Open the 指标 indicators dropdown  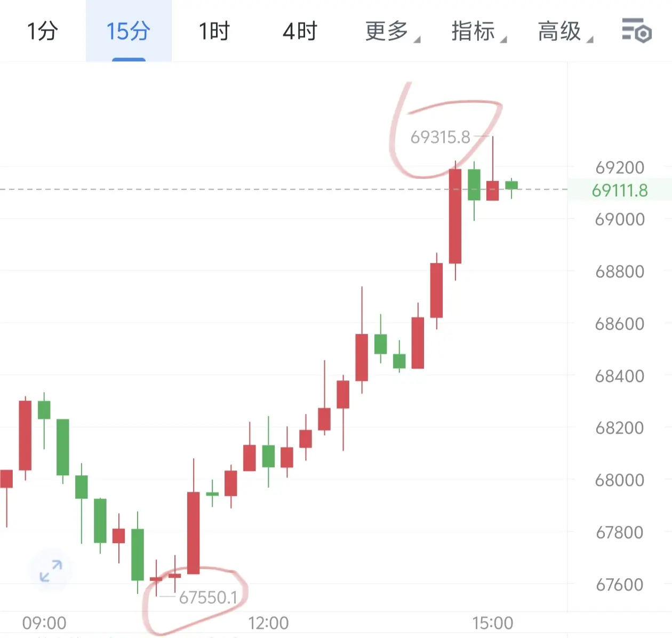[x=479, y=31]
